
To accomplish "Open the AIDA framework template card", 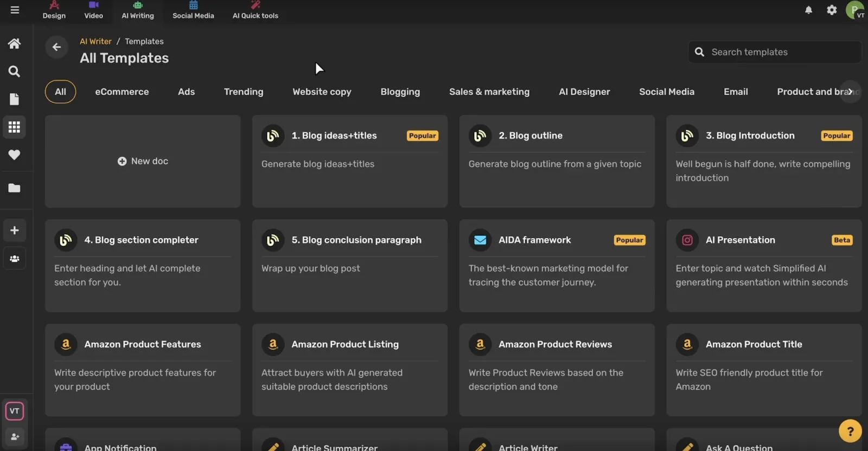I will tap(557, 266).
